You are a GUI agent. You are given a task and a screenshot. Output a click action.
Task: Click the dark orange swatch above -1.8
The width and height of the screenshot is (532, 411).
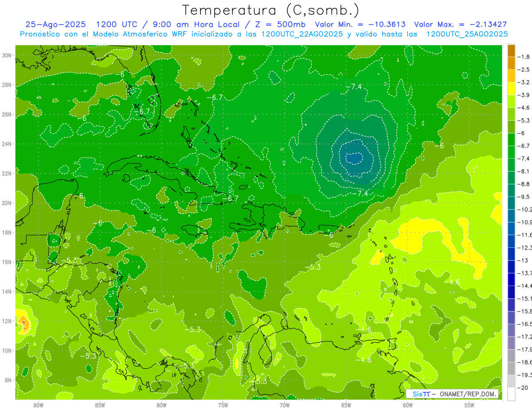coord(511,50)
